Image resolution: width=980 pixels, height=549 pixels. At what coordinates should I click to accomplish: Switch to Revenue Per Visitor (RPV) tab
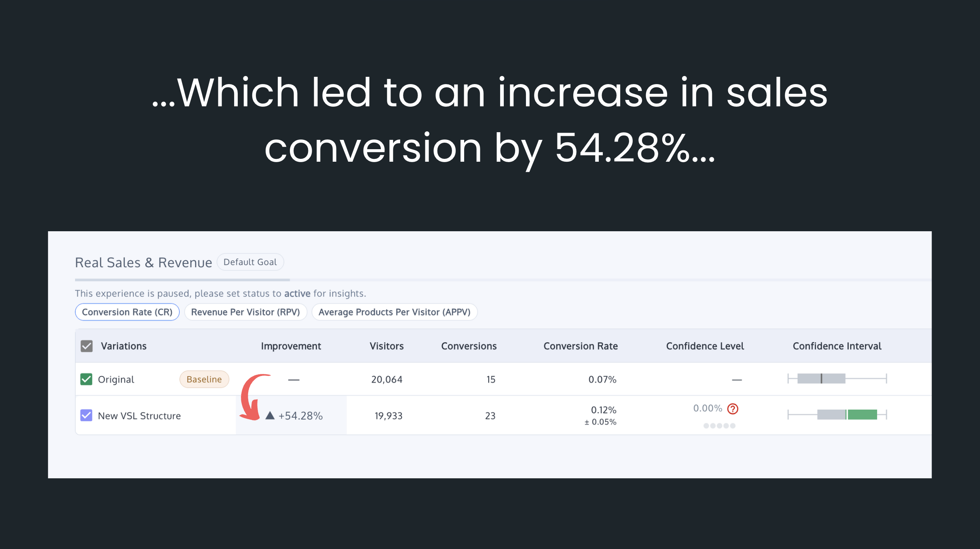pyautogui.click(x=245, y=312)
